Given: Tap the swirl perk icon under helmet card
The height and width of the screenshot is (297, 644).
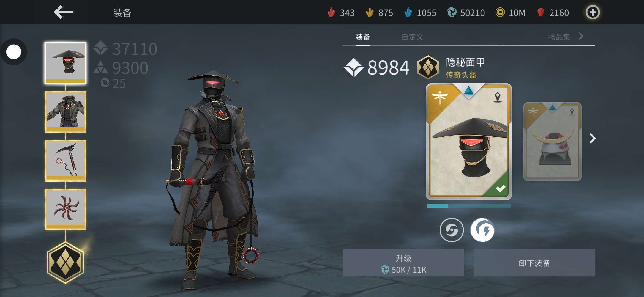Looking at the screenshot, I should click(x=451, y=230).
